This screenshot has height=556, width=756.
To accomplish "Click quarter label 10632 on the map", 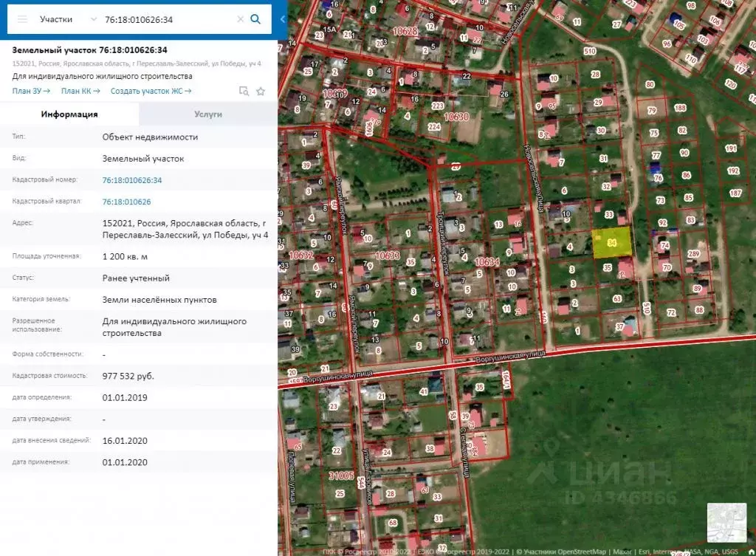I will tap(301, 255).
